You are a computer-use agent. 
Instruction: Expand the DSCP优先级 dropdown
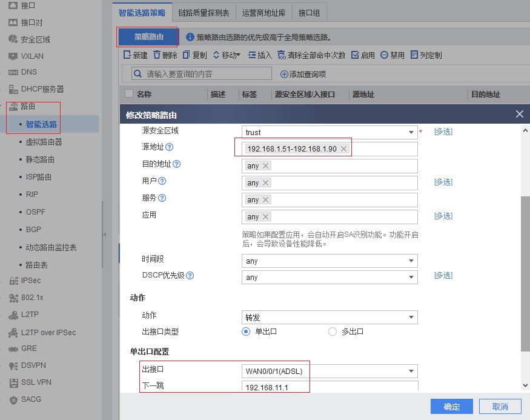coord(330,276)
